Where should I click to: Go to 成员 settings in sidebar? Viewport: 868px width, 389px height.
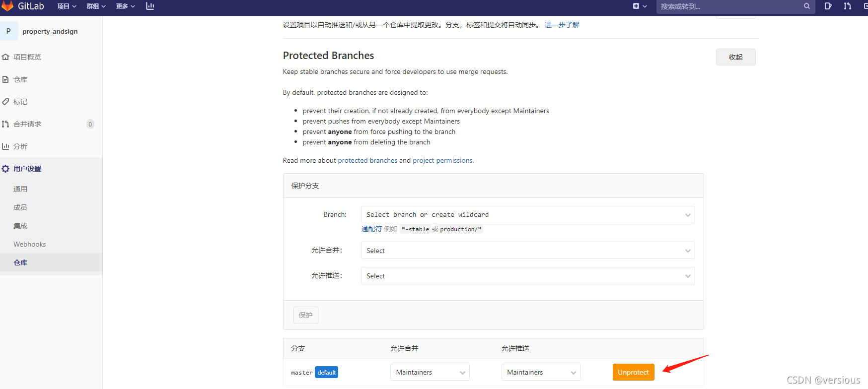click(x=20, y=207)
